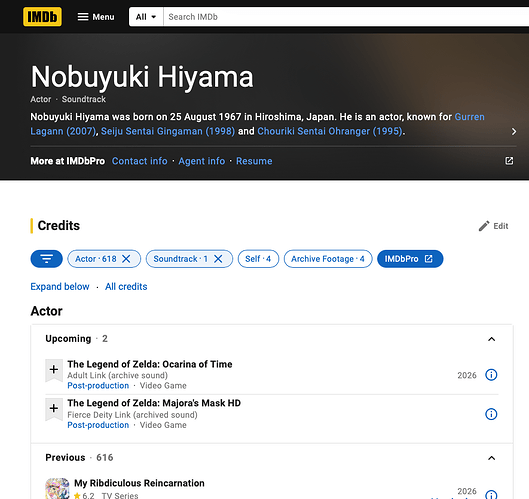Remove the Actor 618 filter chip
Screen dimensions: 529x499
click(126, 259)
